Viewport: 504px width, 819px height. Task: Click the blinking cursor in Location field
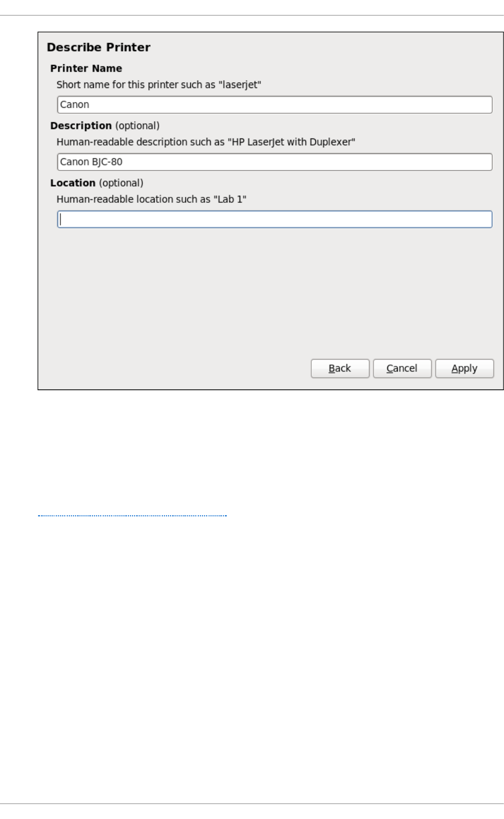click(x=60, y=220)
